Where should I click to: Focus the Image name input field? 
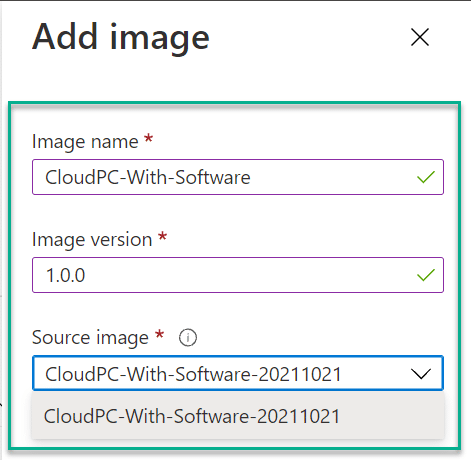coord(238,177)
